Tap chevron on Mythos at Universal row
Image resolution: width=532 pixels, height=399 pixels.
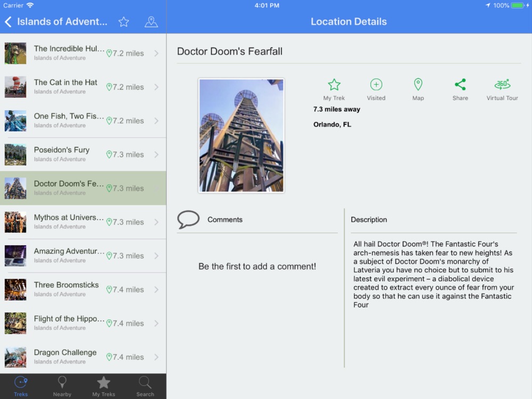coord(156,222)
